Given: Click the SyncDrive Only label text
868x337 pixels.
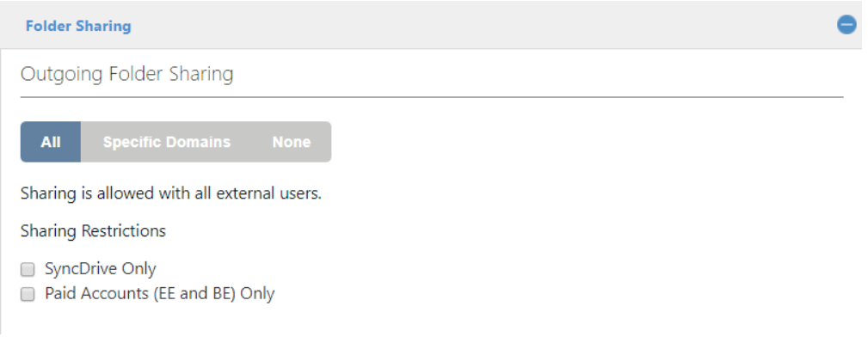Looking at the screenshot, I should (100, 269).
